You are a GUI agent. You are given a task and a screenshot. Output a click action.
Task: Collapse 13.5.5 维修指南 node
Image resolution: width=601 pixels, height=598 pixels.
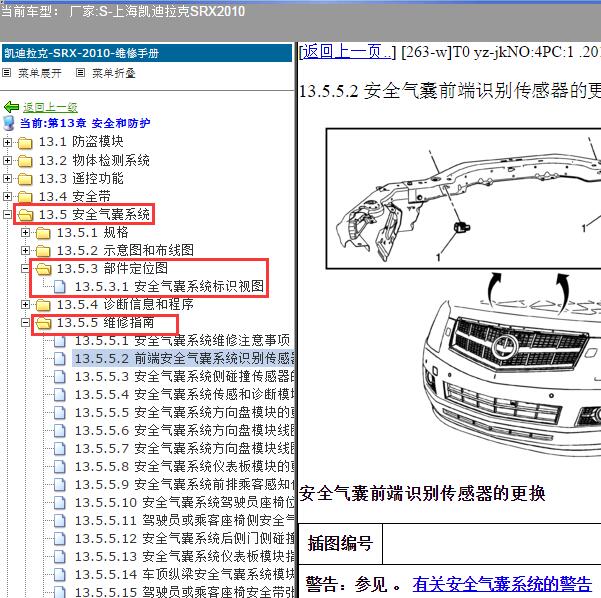[25, 323]
